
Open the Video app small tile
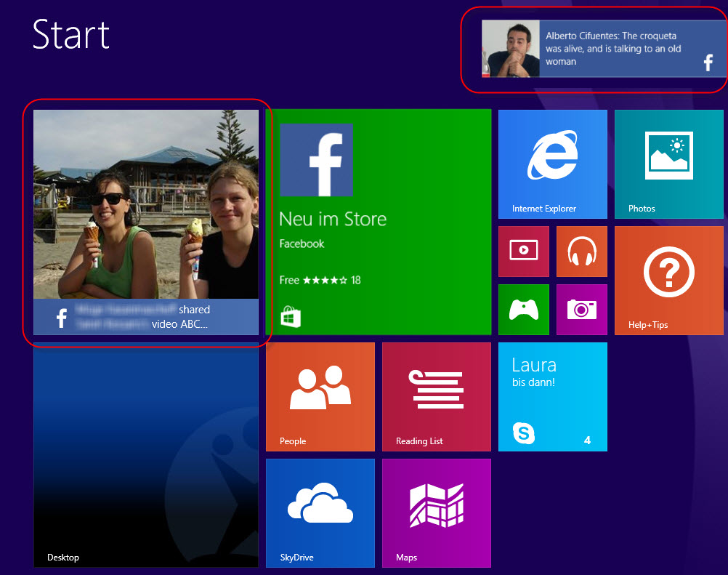pyautogui.click(x=523, y=251)
